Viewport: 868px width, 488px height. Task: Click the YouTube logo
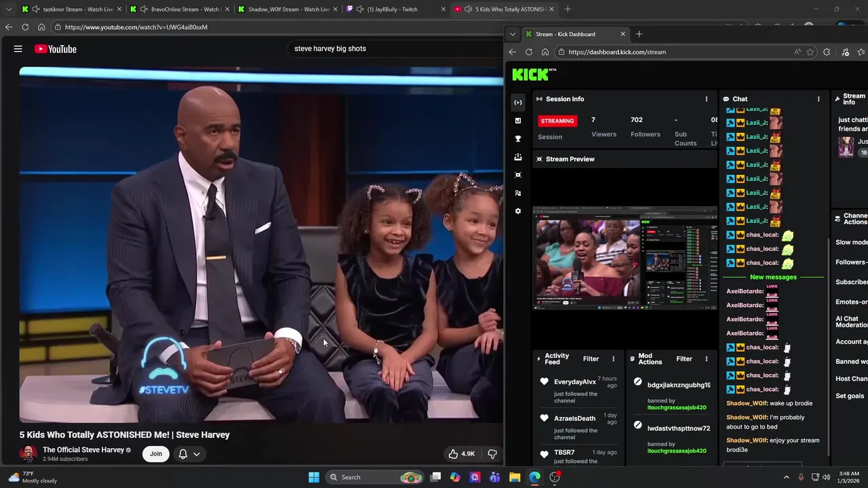tap(55, 49)
